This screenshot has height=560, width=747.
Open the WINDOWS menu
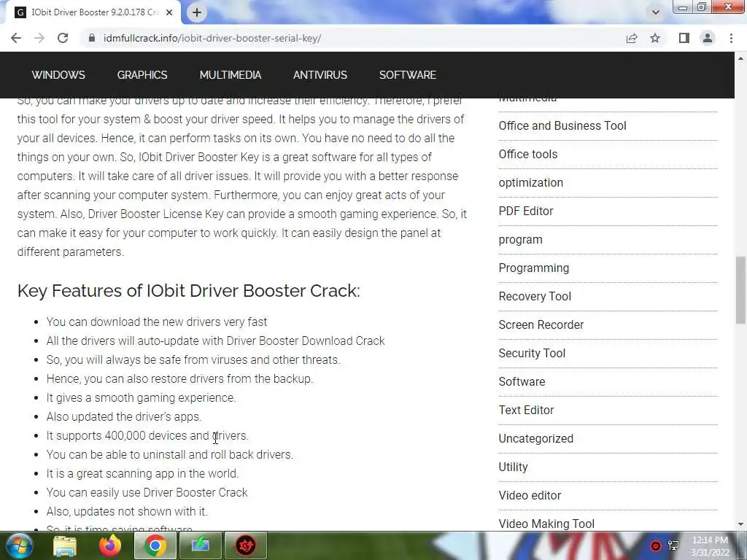[58, 75]
